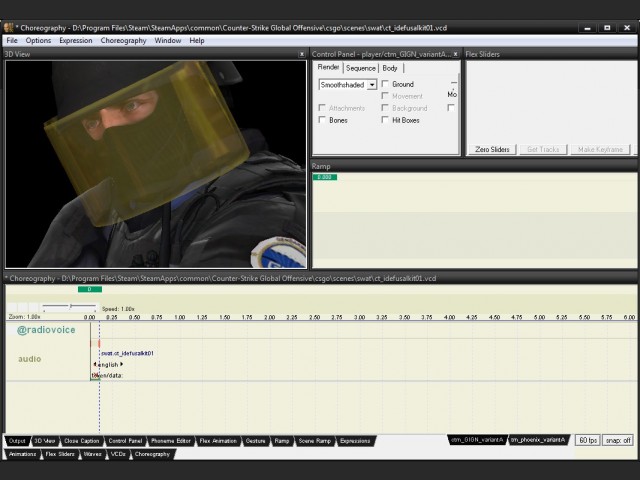Image resolution: width=640 pixels, height=480 pixels.
Task: Switch to the Scene Ramp tab
Action: 314,441
